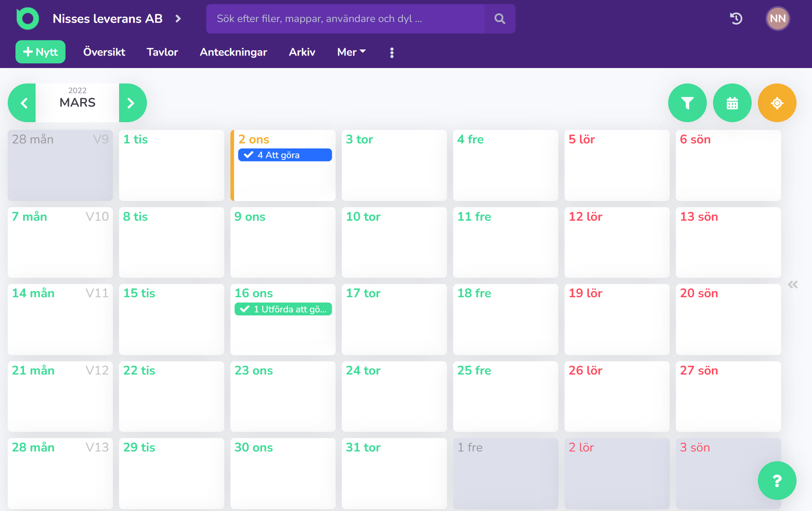Click the 11 fre day label
Image resolution: width=812 pixels, height=511 pixels.
[x=474, y=216]
